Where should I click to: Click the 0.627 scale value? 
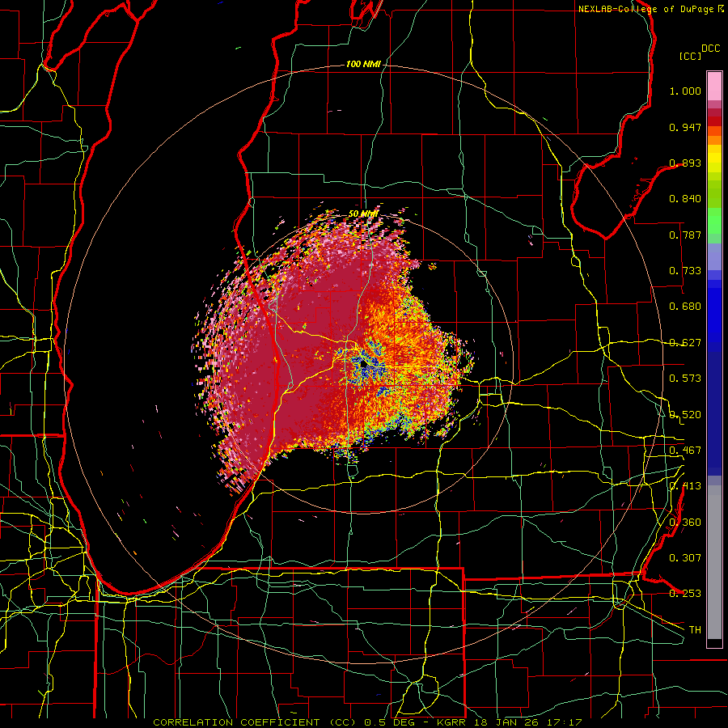685,343
